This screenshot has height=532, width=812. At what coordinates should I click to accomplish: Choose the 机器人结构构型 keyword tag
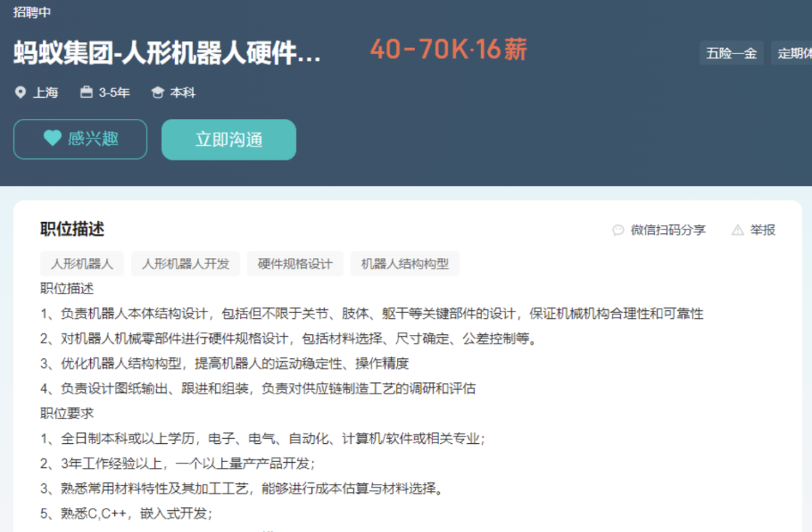click(404, 264)
